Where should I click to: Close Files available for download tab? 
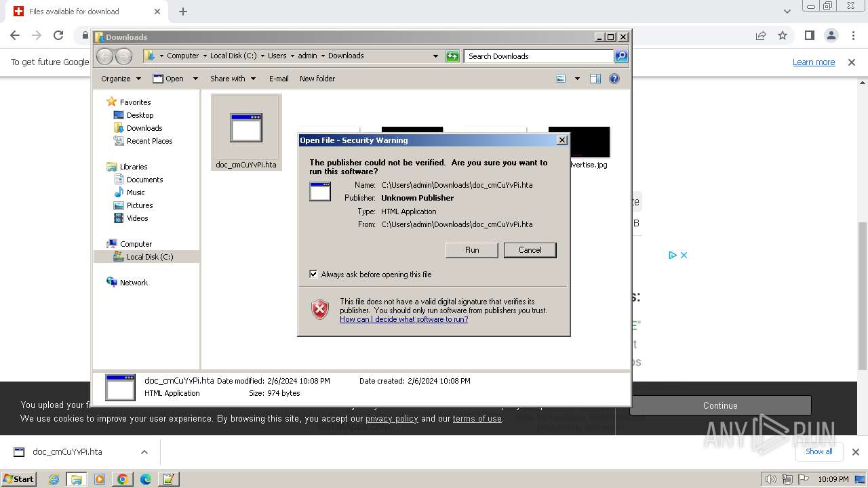pos(157,12)
